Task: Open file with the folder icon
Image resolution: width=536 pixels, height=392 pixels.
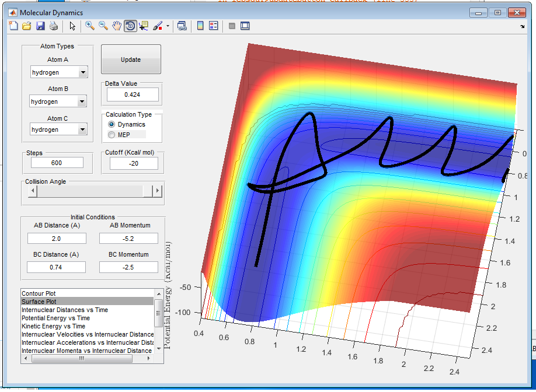Action: pos(27,26)
